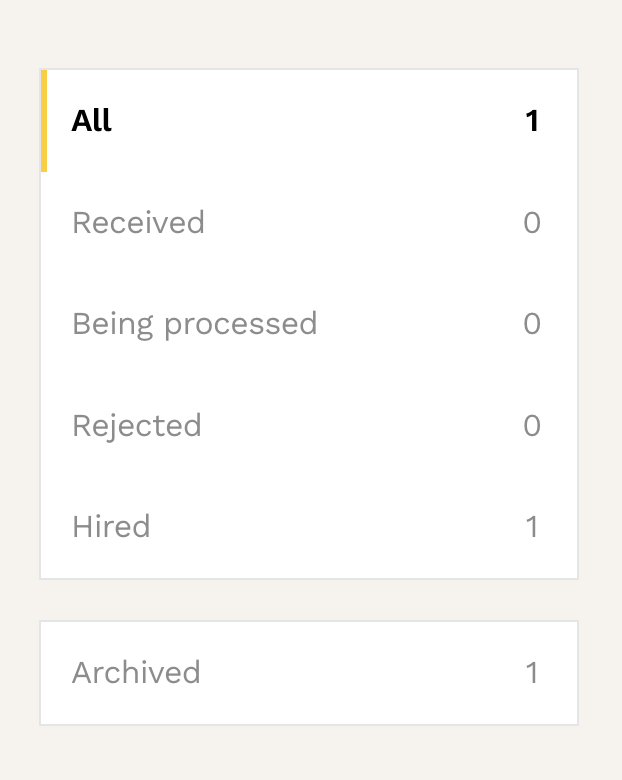Screen dimensions: 622x780
Task: Click the 1 count next to Hired
Action: click(532, 527)
